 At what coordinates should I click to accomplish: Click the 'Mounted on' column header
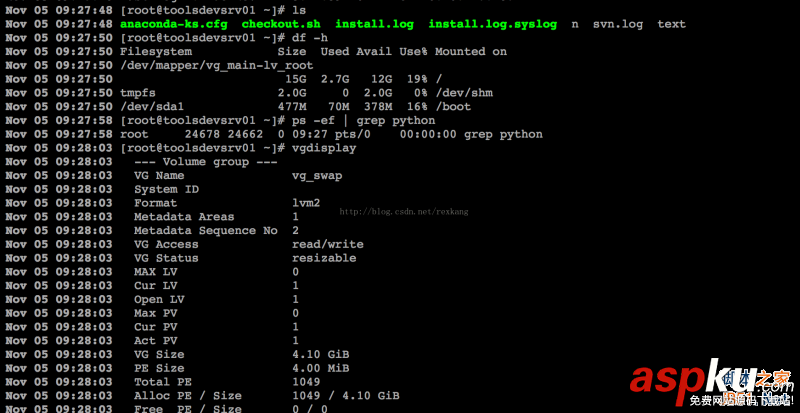coord(471,52)
